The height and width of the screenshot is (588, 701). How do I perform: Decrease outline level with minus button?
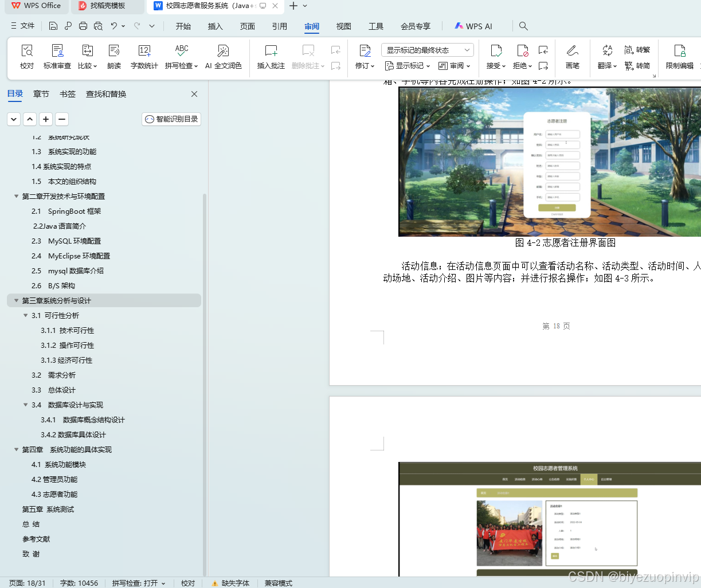62,119
